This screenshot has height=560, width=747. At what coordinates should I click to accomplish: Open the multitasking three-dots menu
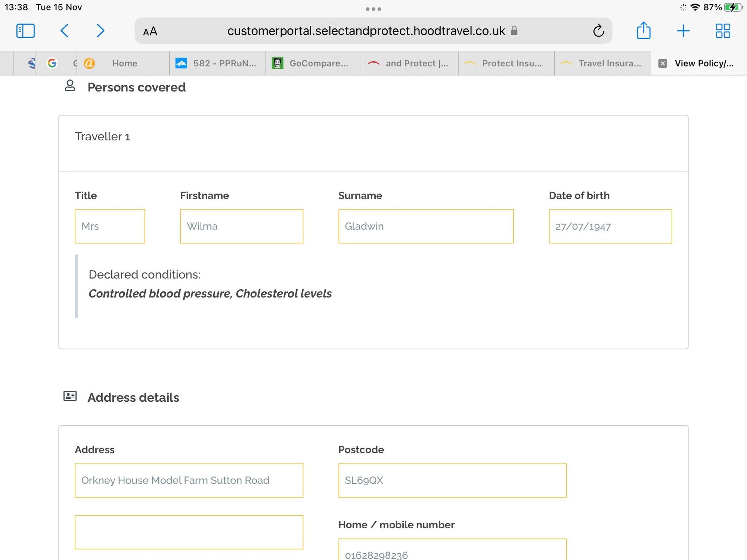[x=373, y=9]
